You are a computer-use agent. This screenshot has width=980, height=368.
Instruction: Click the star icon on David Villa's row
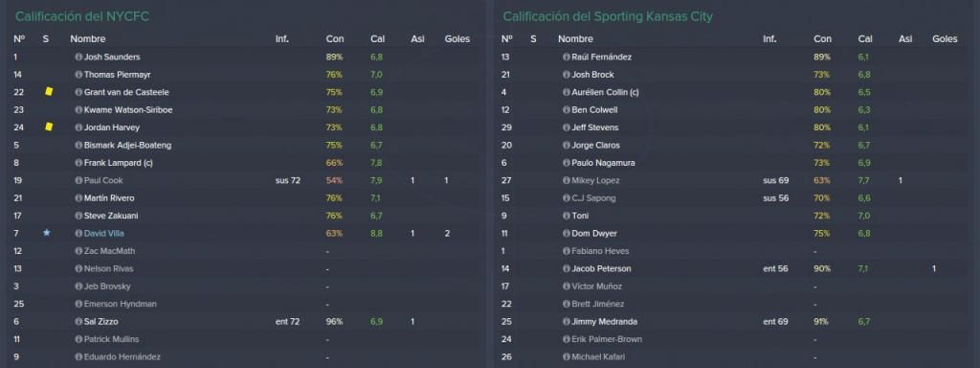(46, 233)
